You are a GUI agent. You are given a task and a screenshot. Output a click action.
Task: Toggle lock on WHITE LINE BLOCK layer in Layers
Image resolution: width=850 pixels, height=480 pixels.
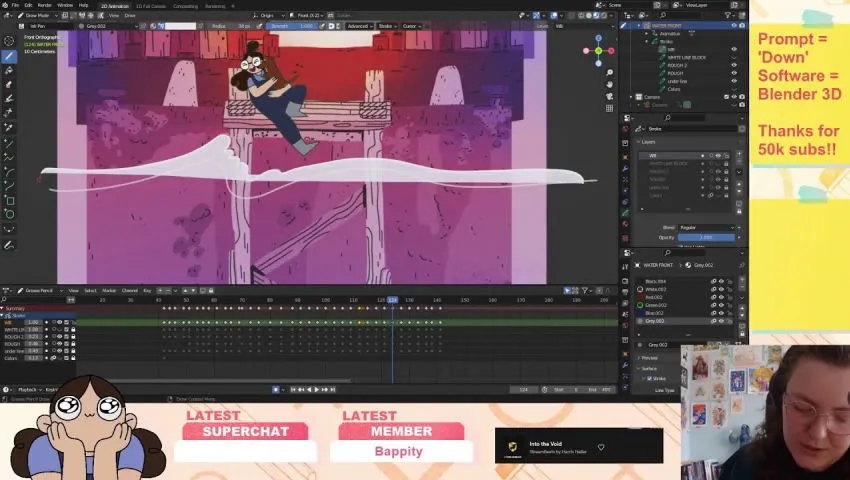click(x=726, y=163)
